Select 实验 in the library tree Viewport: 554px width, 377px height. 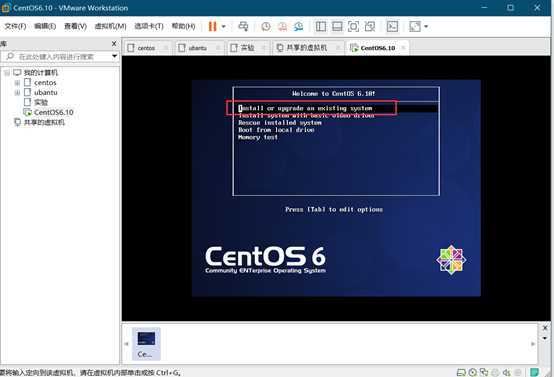click(41, 102)
